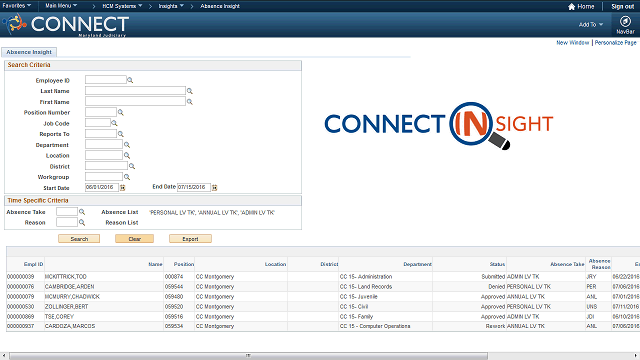Click the Export button
The image size is (640, 360).
click(190, 239)
